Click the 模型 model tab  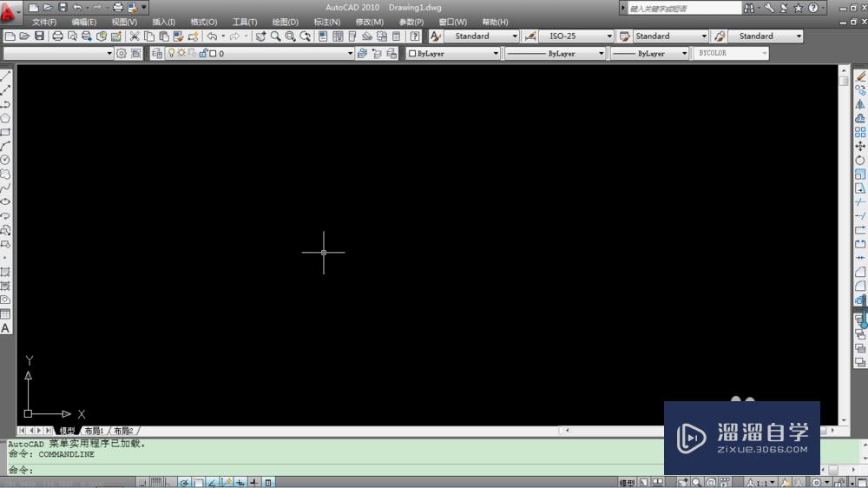click(x=67, y=431)
